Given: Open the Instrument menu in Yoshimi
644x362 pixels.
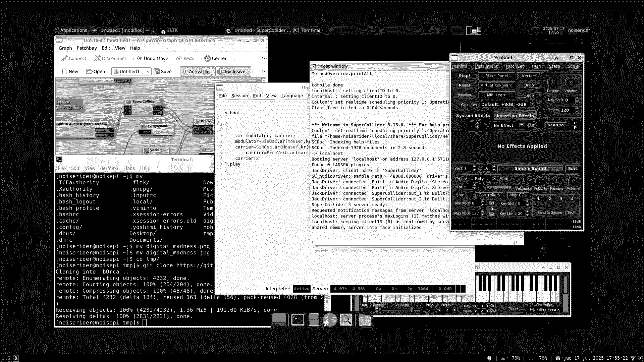Looking at the screenshot, I should 486,66.
